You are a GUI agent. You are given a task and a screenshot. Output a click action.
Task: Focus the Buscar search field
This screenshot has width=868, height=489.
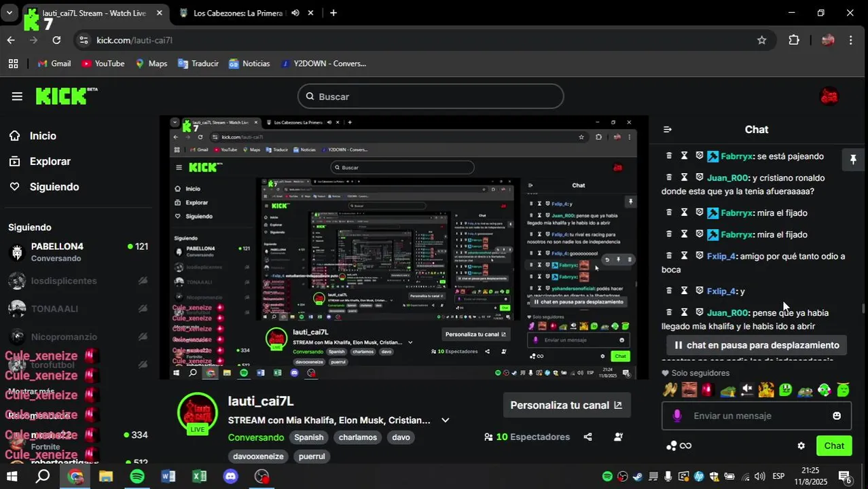(x=431, y=96)
